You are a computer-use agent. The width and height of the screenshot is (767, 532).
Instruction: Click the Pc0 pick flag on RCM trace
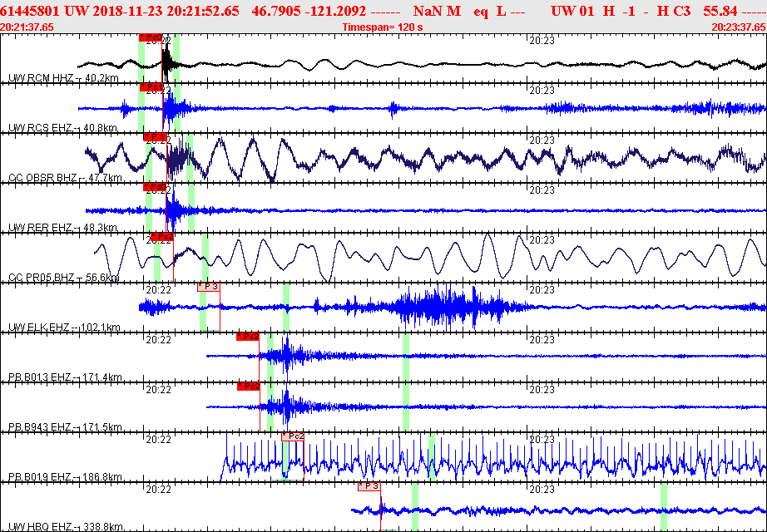pyautogui.click(x=151, y=37)
